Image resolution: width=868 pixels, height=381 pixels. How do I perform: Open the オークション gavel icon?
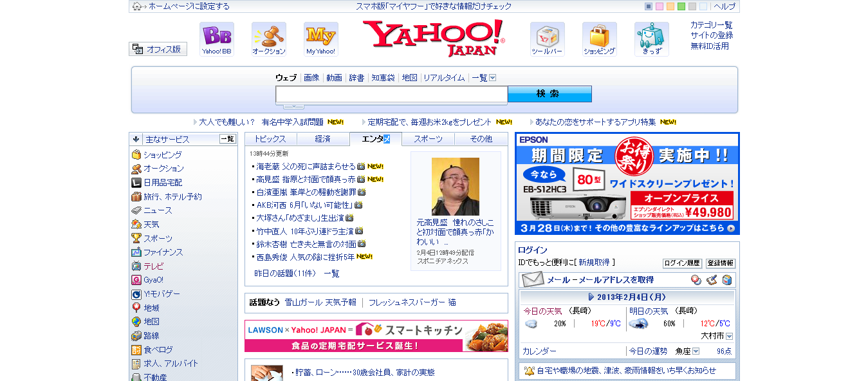[x=268, y=39]
